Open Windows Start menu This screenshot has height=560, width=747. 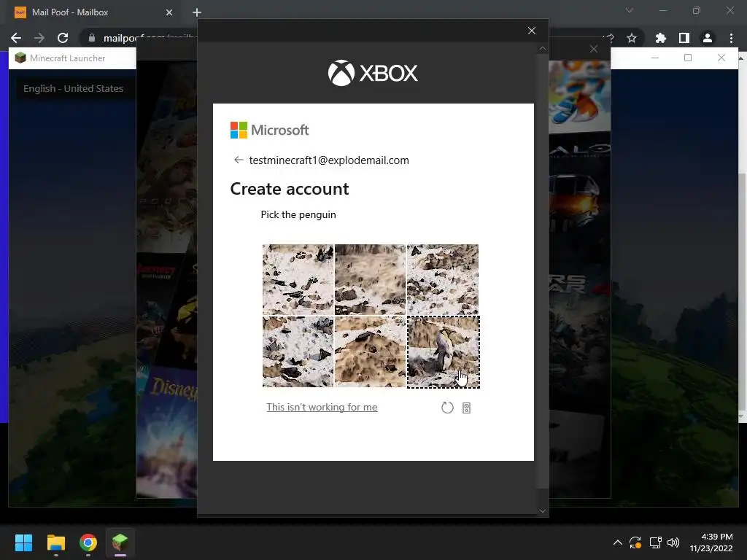click(23, 542)
